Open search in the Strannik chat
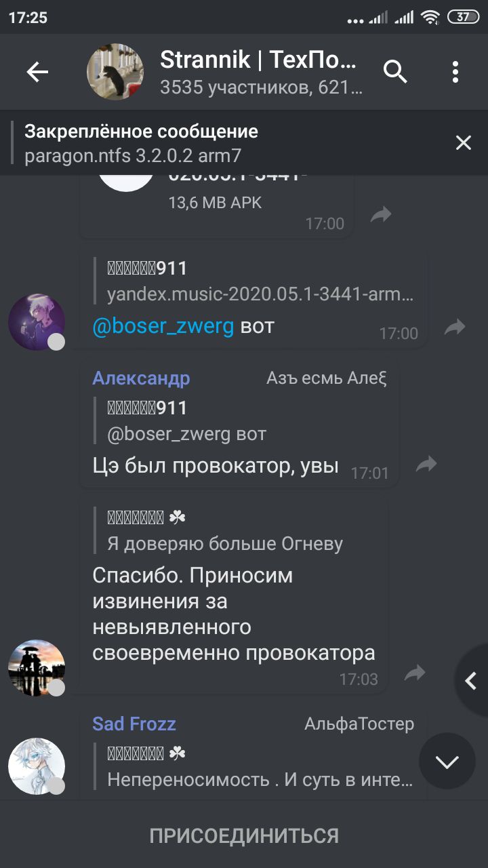Image resolution: width=488 pixels, height=868 pixels. [395, 71]
